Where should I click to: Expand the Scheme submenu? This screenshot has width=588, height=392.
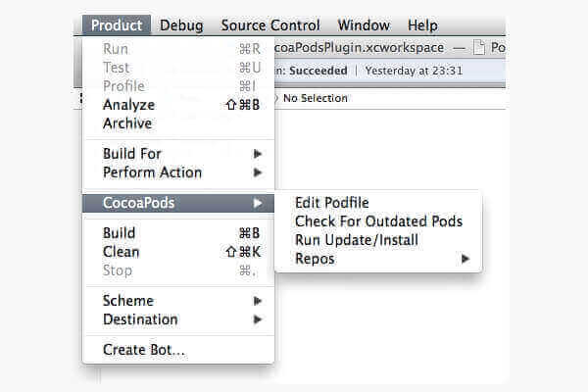point(128,301)
